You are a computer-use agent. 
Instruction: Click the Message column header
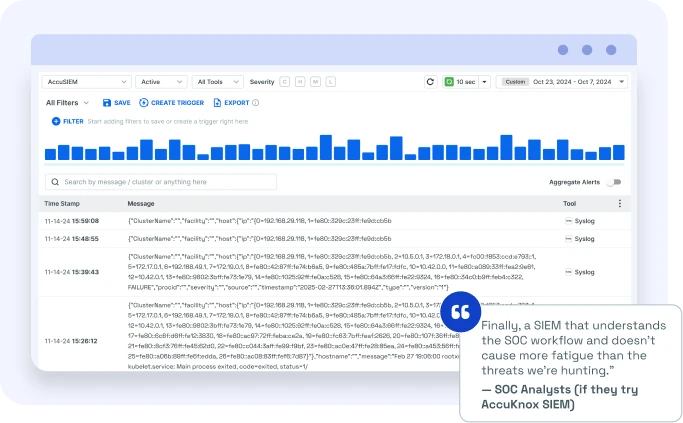[141, 203]
